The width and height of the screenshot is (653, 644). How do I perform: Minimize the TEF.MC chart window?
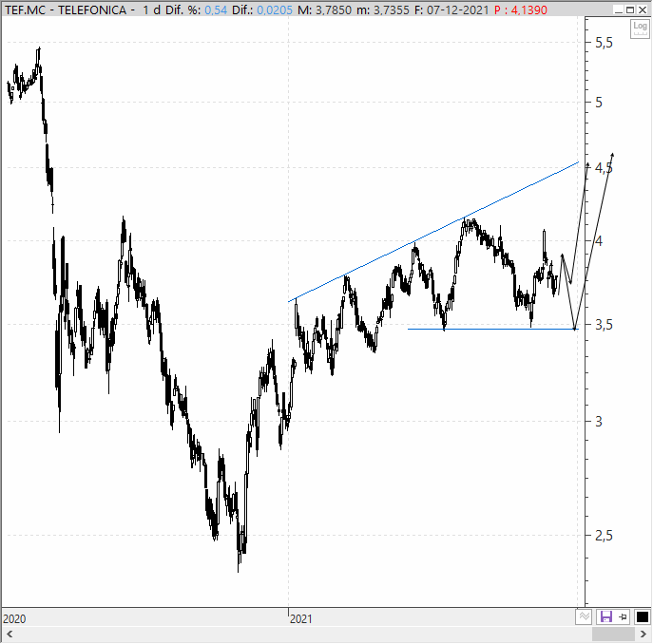pyautogui.click(x=619, y=9)
